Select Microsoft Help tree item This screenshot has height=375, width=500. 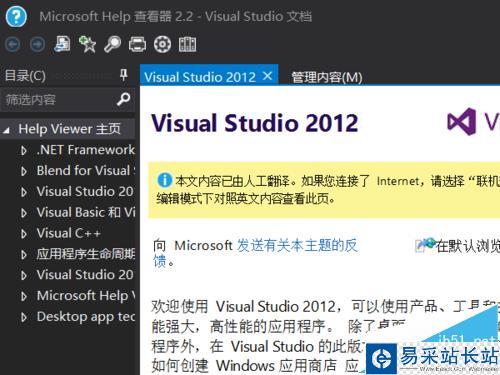pyautogui.click(x=86, y=295)
